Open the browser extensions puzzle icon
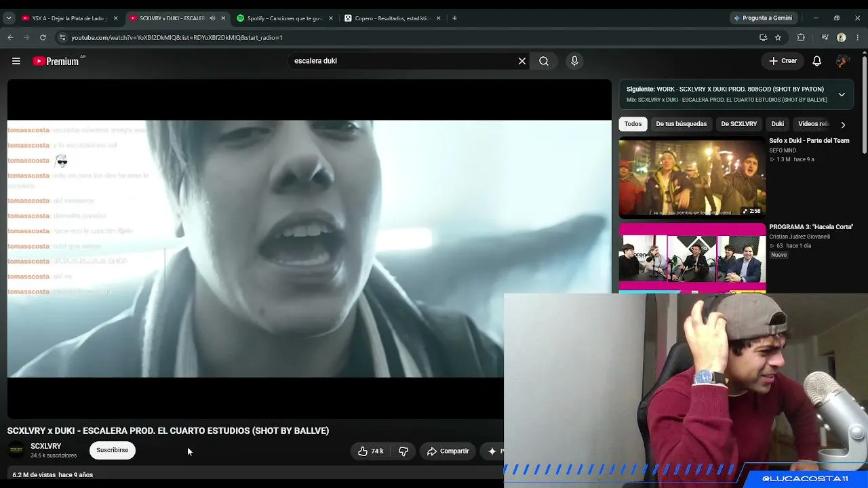This screenshot has width=868, height=488. point(801,38)
